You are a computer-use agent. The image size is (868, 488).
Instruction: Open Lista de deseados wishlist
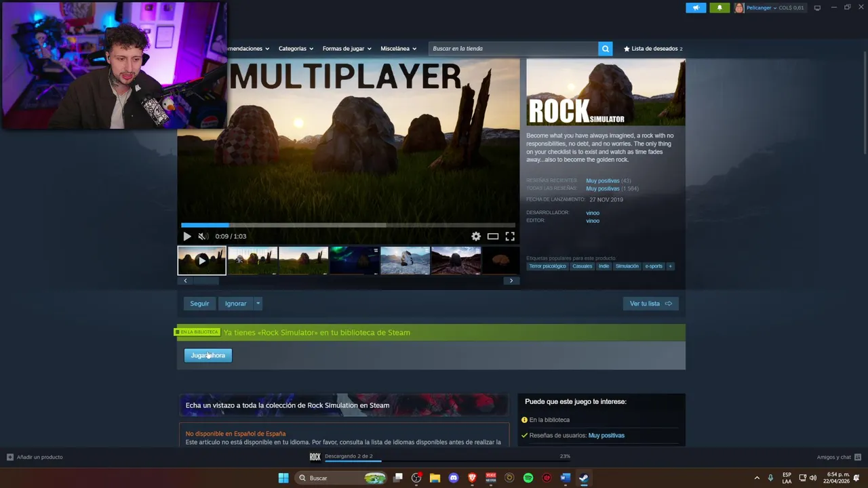point(653,49)
